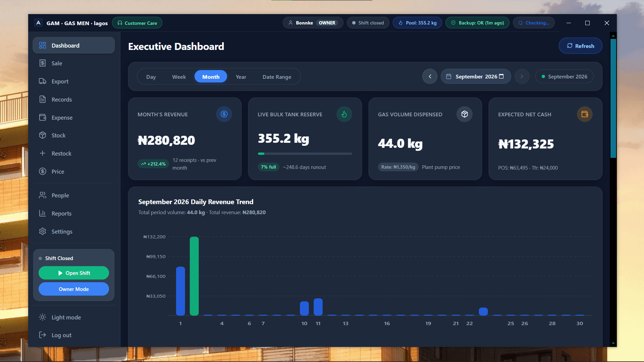This screenshot has height=362, width=644.
Task: Click the Backup: OK status pill
Action: tap(477, 23)
